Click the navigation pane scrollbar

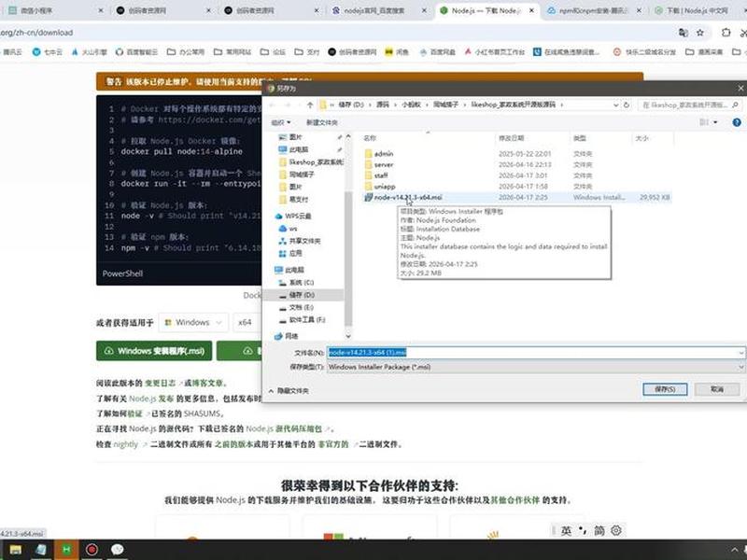click(x=348, y=258)
